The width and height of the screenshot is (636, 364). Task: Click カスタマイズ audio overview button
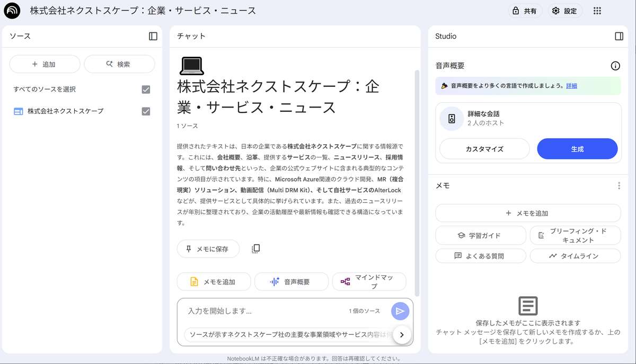click(484, 149)
